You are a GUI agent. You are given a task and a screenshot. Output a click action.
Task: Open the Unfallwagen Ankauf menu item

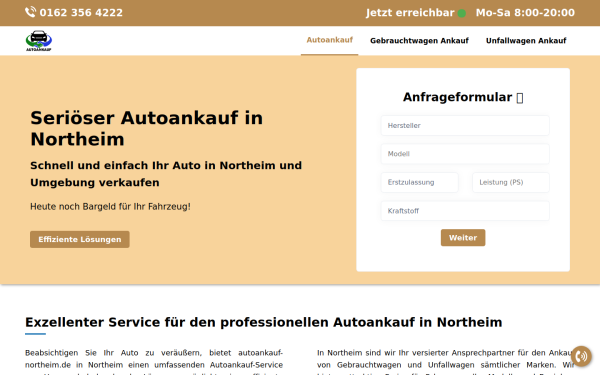(x=526, y=41)
